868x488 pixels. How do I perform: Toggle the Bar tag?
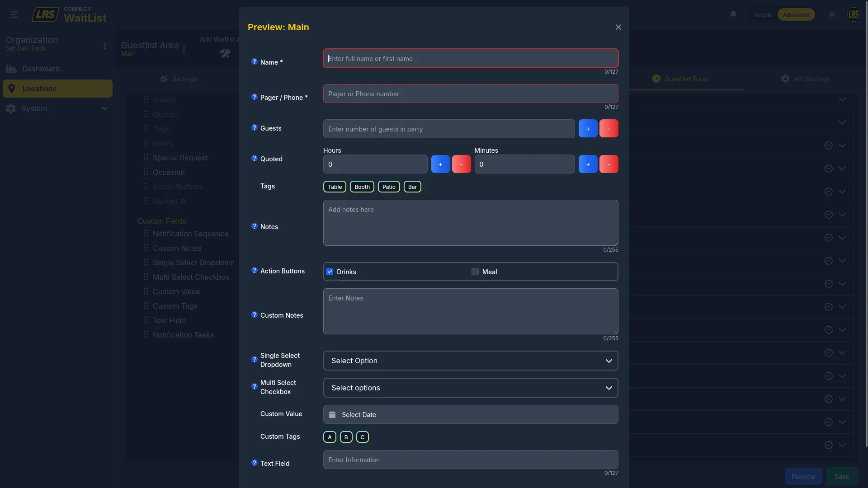(x=412, y=187)
